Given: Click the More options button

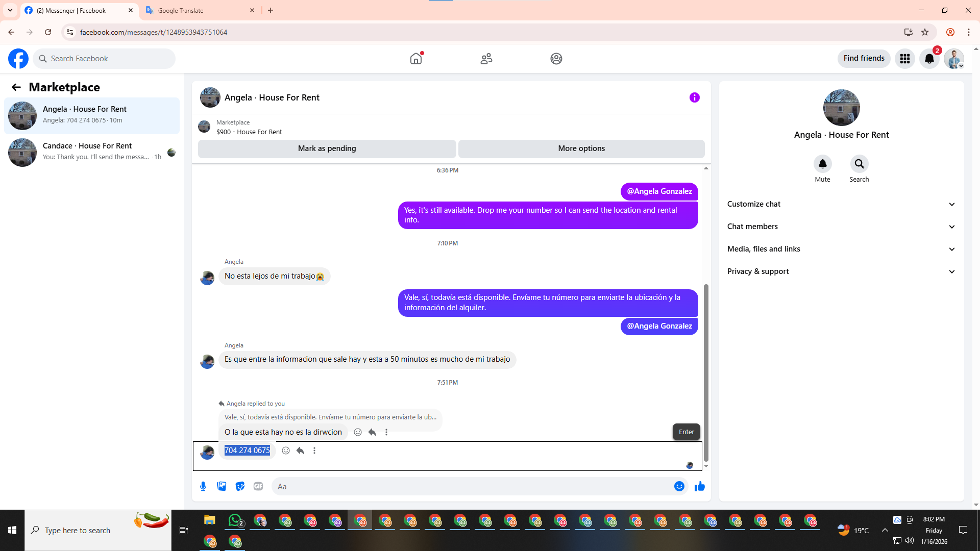Looking at the screenshot, I should coord(581,148).
